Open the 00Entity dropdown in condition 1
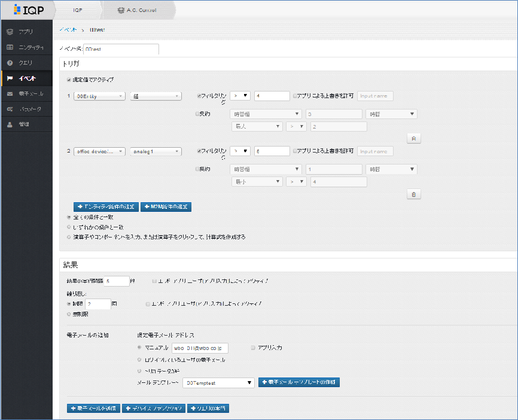Viewport: 518px width, 420px height. [x=99, y=96]
